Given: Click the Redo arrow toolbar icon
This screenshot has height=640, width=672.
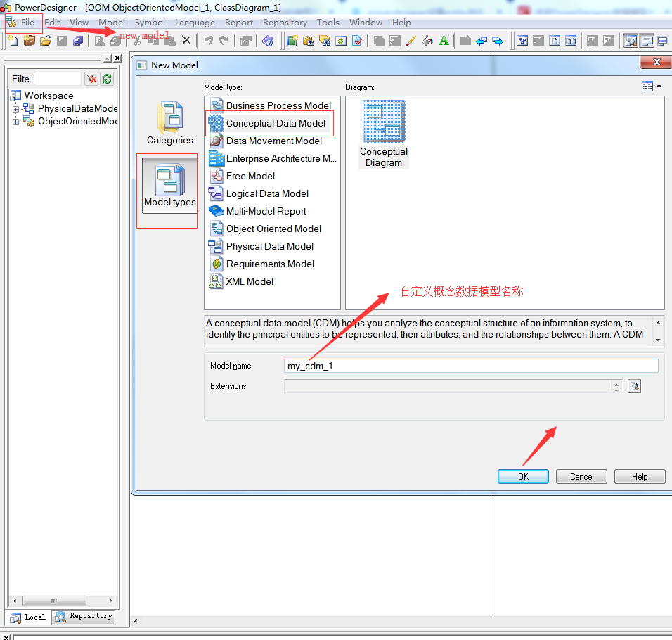Looking at the screenshot, I should click(224, 41).
